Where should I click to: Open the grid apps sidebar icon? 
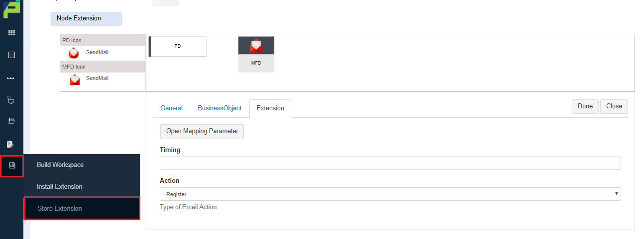pyautogui.click(x=11, y=33)
